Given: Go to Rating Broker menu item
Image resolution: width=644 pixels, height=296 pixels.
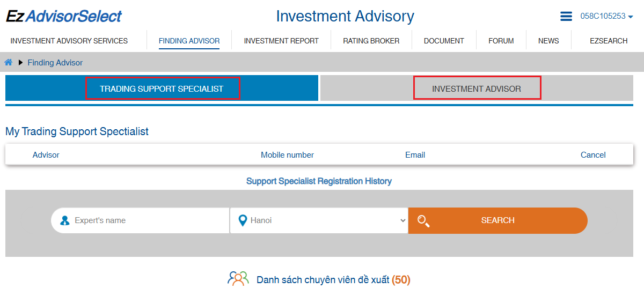Looking at the screenshot, I should 371,41.
